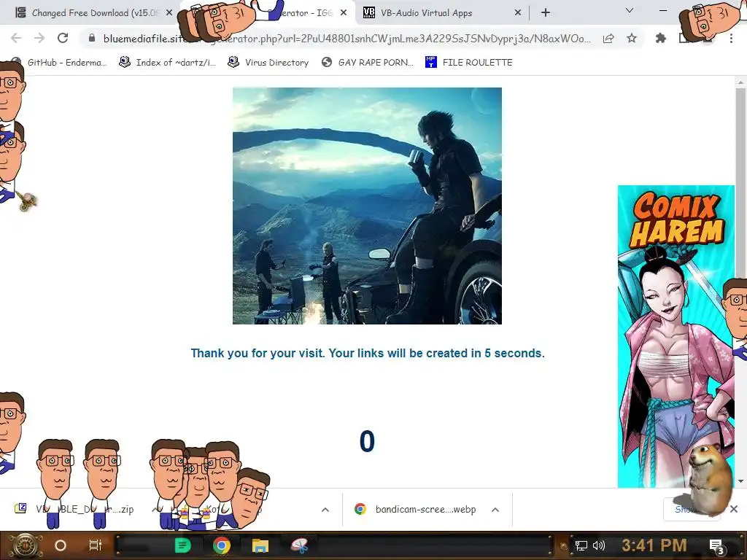This screenshot has height=560, width=747.
Task: Open File Explorer from taskbar
Action: tap(260, 545)
